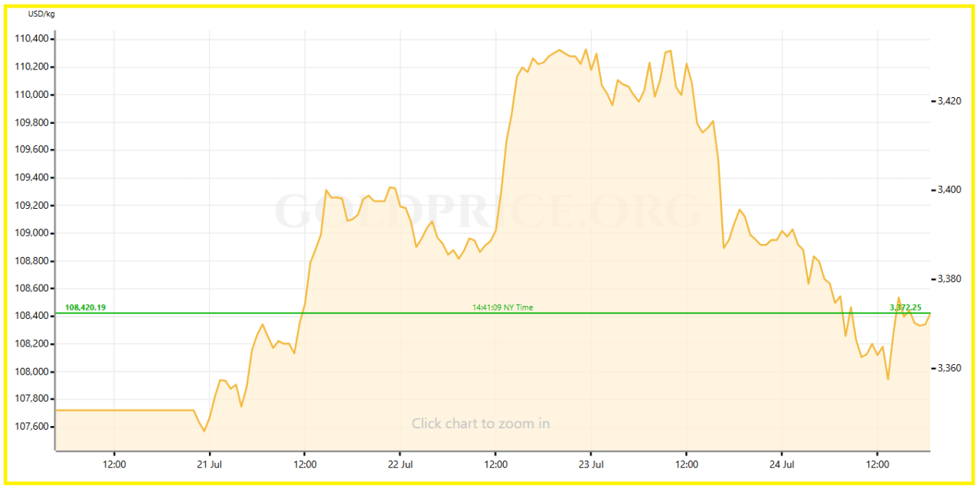Click the GOLDPRICE.ORG watermark in the chart
This screenshot has width=980, height=488.
click(488, 211)
